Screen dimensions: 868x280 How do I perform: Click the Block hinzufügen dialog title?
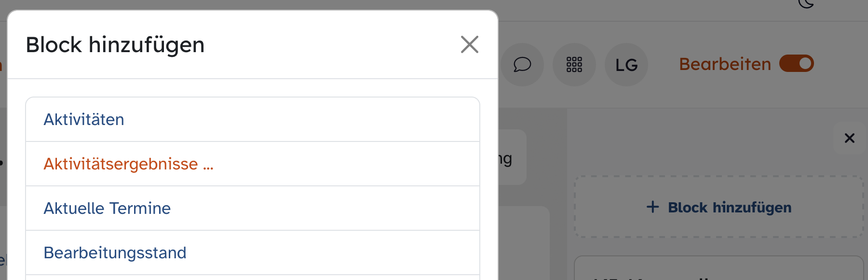click(115, 45)
